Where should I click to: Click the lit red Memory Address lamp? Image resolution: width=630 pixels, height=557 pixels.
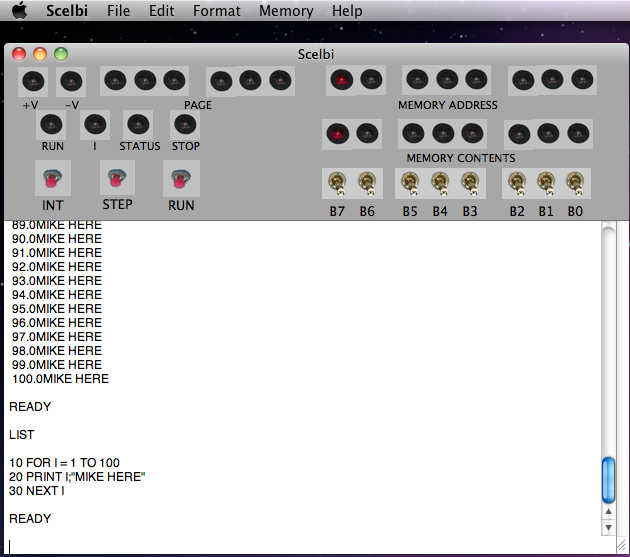pos(342,80)
